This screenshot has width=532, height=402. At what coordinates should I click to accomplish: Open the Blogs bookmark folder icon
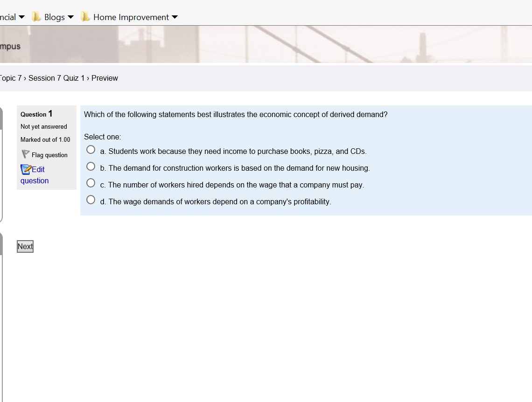tap(36, 16)
